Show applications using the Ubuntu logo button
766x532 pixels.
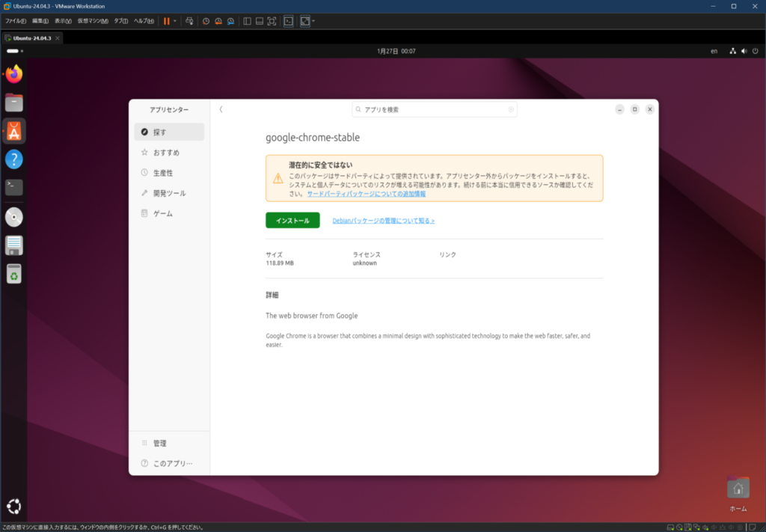14,507
